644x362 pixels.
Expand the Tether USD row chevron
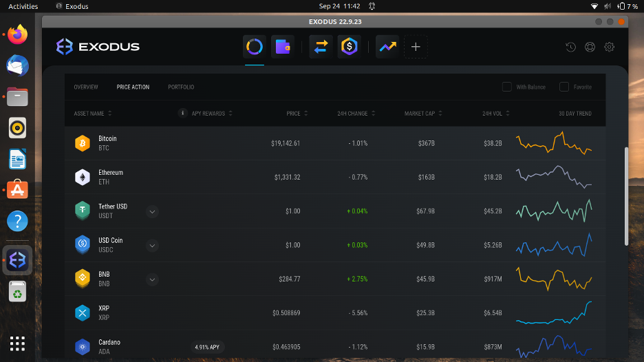click(152, 211)
